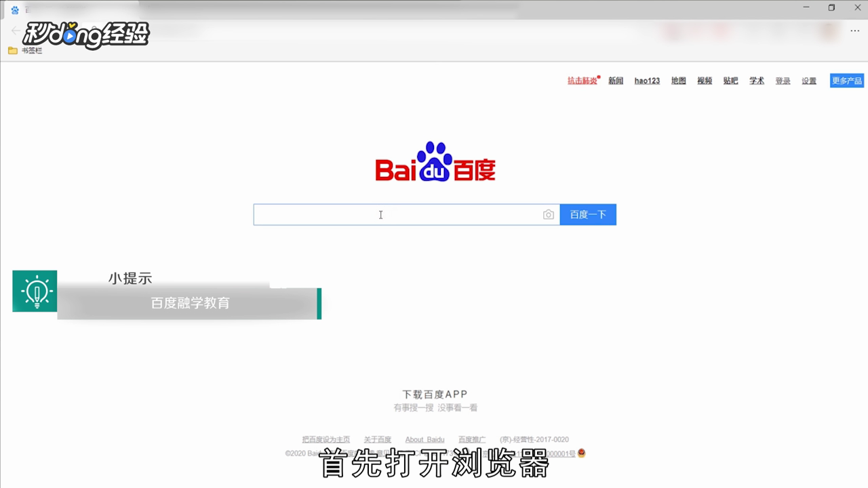868x488 pixels.
Task: Open 贴吧 tieba link
Action: pos(730,81)
